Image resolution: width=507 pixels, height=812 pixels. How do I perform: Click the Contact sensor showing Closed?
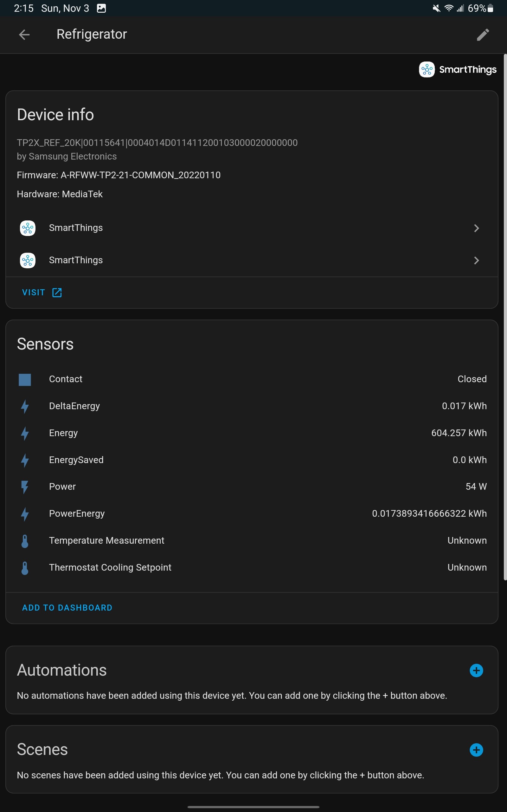click(472, 379)
